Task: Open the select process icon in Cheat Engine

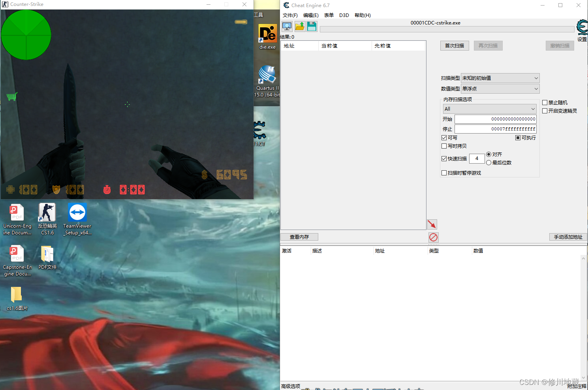Action: (x=287, y=26)
